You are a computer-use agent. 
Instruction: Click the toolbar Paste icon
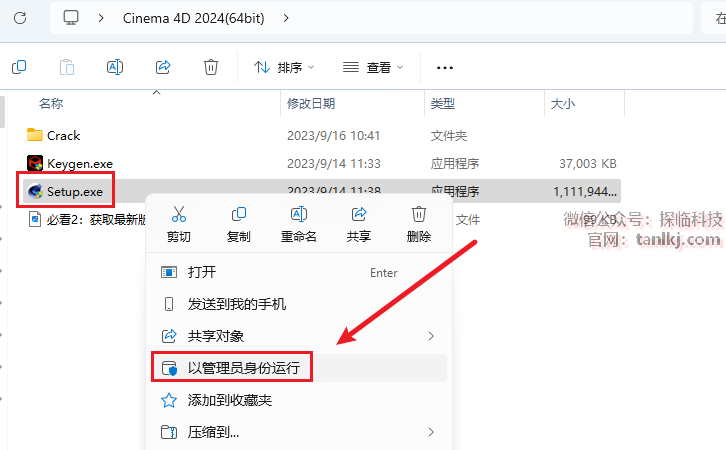point(67,67)
